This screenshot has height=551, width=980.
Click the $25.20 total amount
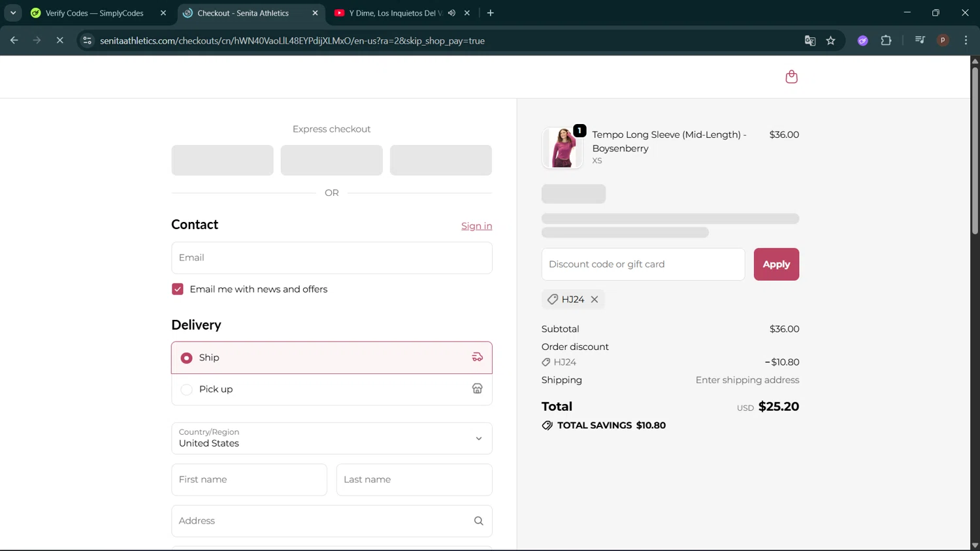(x=778, y=406)
